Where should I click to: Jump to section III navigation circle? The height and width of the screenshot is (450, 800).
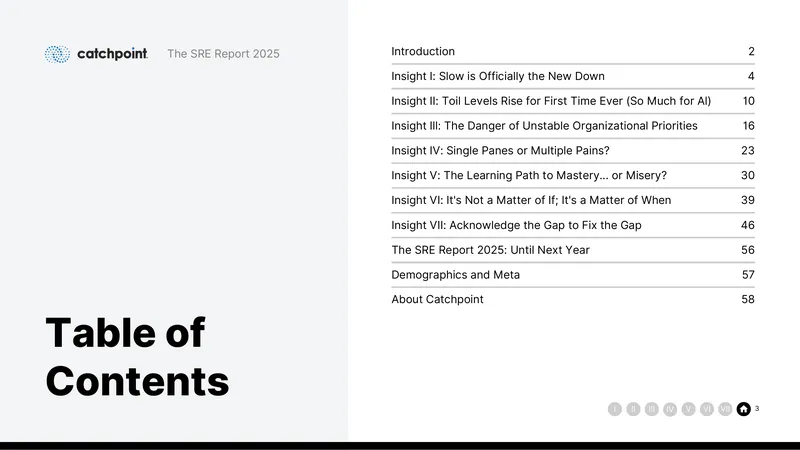click(652, 409)
